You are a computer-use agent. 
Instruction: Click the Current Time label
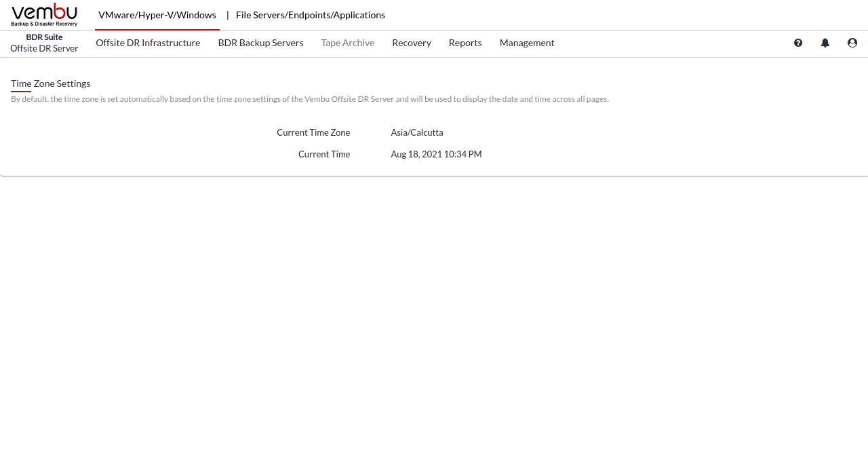coord(324,154)
